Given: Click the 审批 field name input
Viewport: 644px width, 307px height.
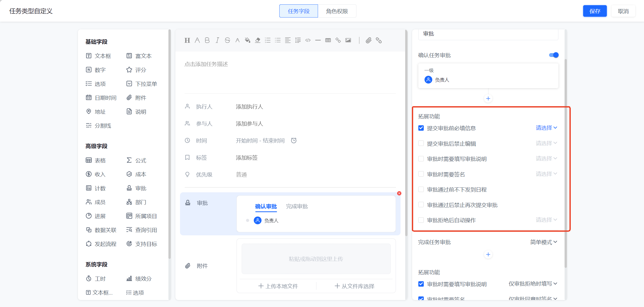Looking at the screenshot, I should [488, 34].
